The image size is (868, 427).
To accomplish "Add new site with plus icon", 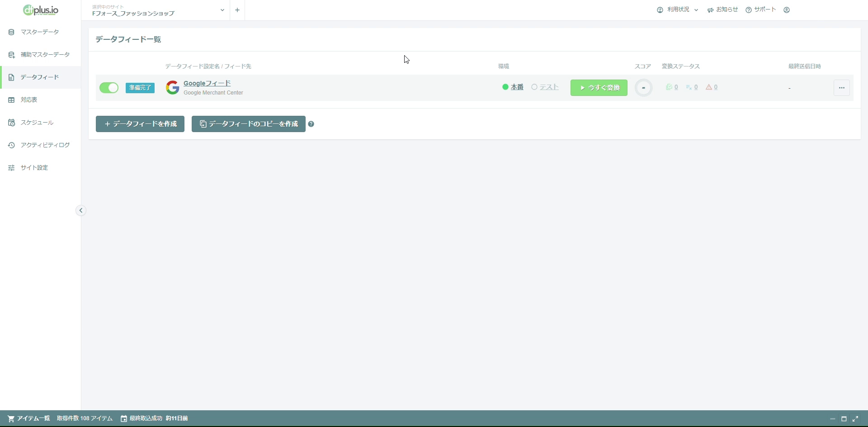I will click(237, 10).
